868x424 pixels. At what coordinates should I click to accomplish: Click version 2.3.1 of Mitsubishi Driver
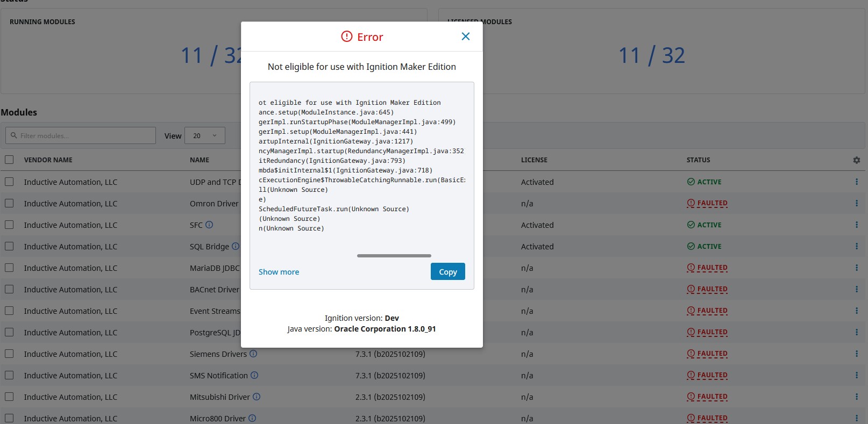click(390, 397)
